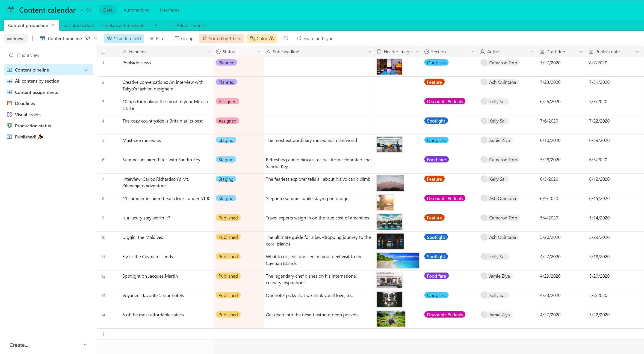Open the Content pipeline view options chevron
The height and width of the screenshot is (354, 644).
(95, 38)
